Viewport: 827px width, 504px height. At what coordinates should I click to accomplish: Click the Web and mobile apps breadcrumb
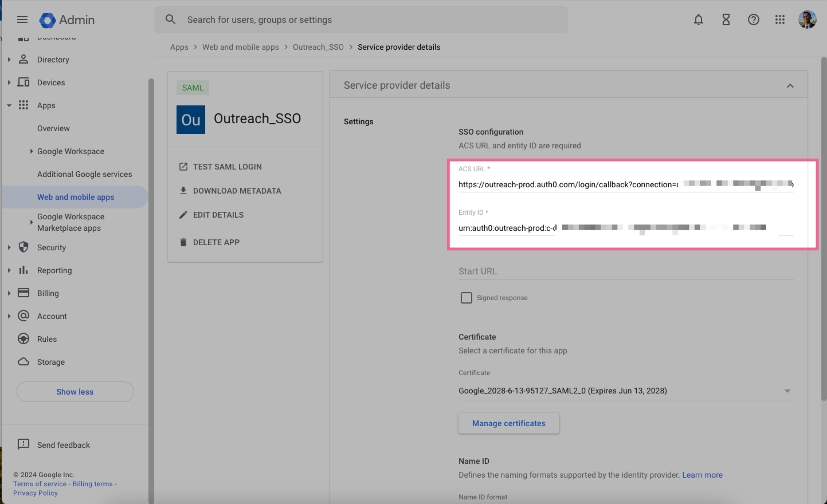[x=241, y=46]
